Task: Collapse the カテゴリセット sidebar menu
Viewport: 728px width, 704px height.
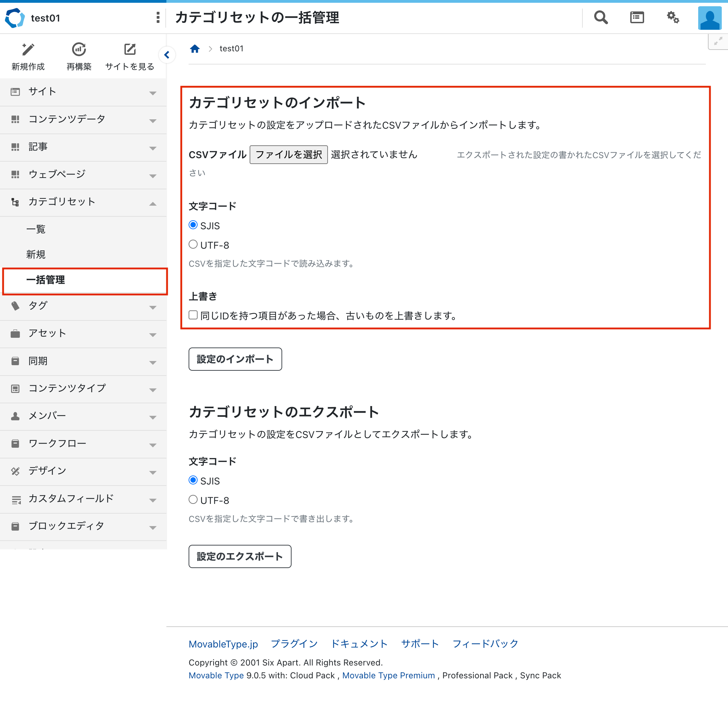Action: click(83, 202)
